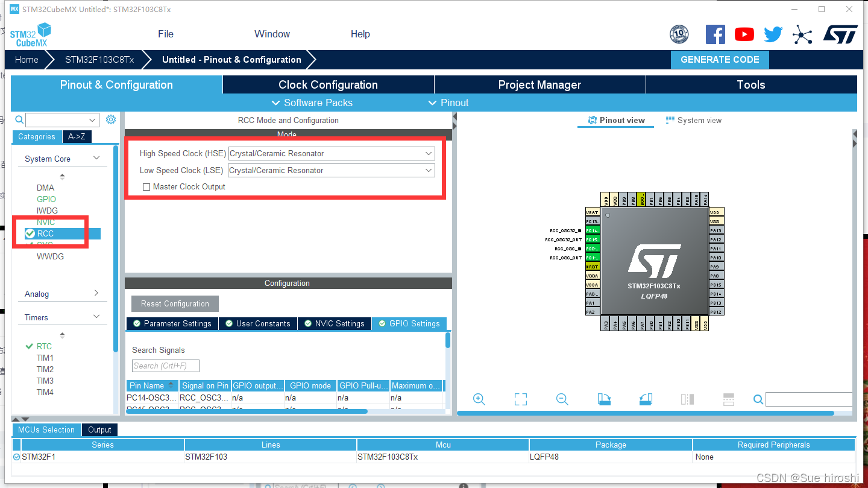Open the category settings gear
This screenshot has height=488, width=868.
[x=111, y=119]
